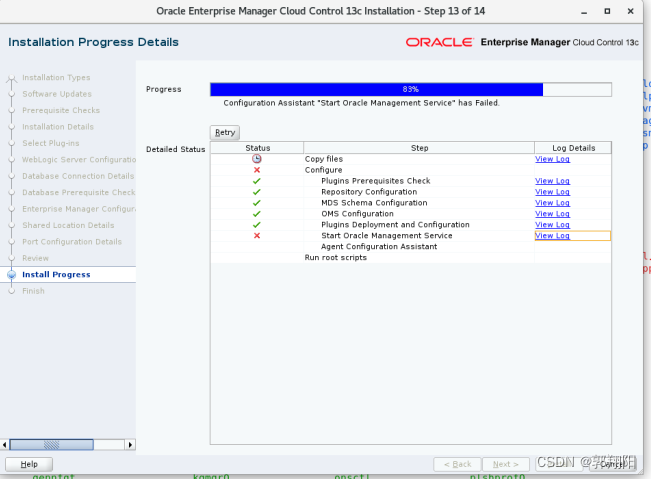The width and height of the screenshot is (651, 479).
Task: Click the Start Oracle Management Service step text
Action: point(387,235)
